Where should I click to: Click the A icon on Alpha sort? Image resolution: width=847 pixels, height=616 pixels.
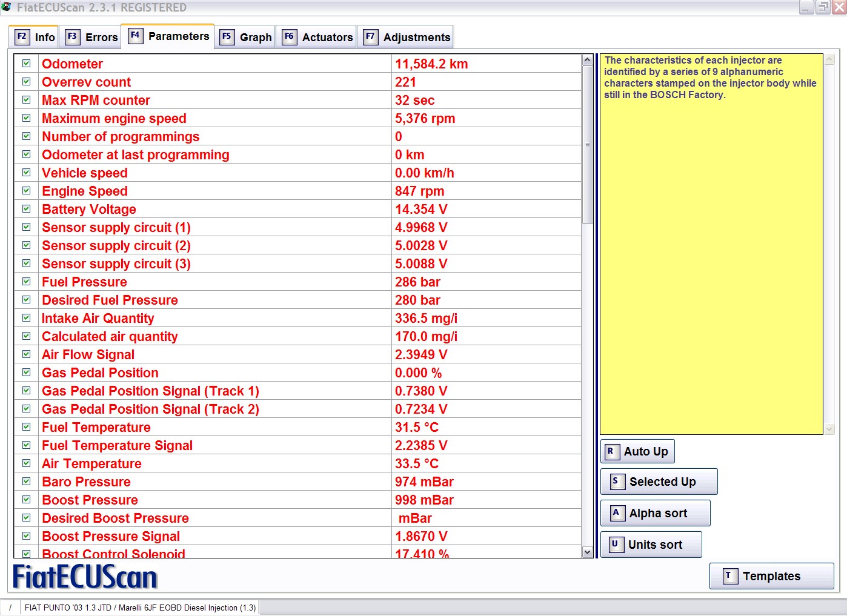616,512
